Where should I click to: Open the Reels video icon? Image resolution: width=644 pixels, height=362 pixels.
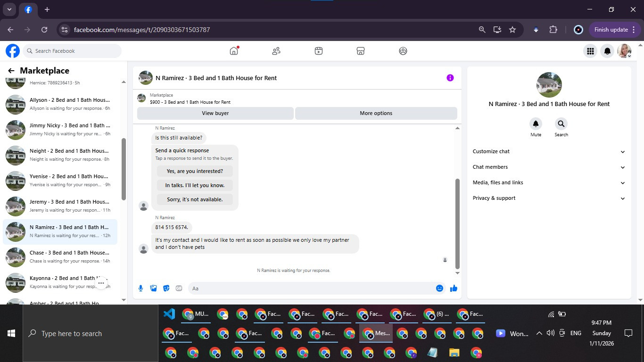pos(319,51)
